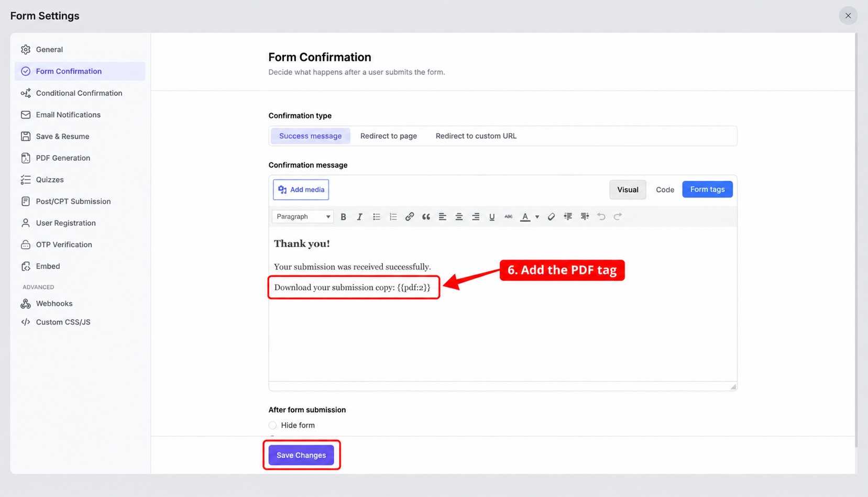The height and width of the screenshot is (497, 868).
Task: Choose the Success message confirmation type
Action: [310, 136]
